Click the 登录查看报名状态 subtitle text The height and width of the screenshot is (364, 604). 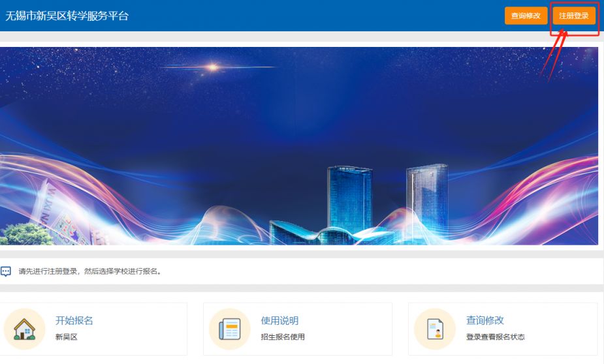(x=495, y=337)
